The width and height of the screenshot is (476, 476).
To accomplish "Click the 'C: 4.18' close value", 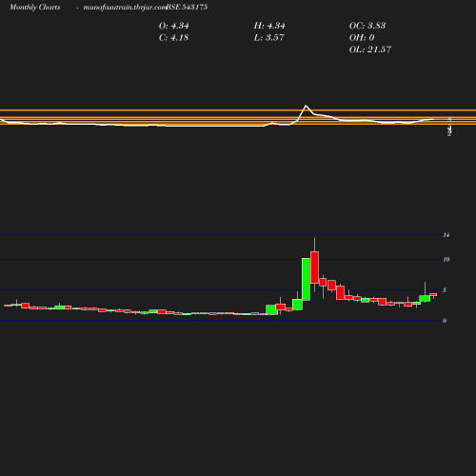I will tap(173, 38).
